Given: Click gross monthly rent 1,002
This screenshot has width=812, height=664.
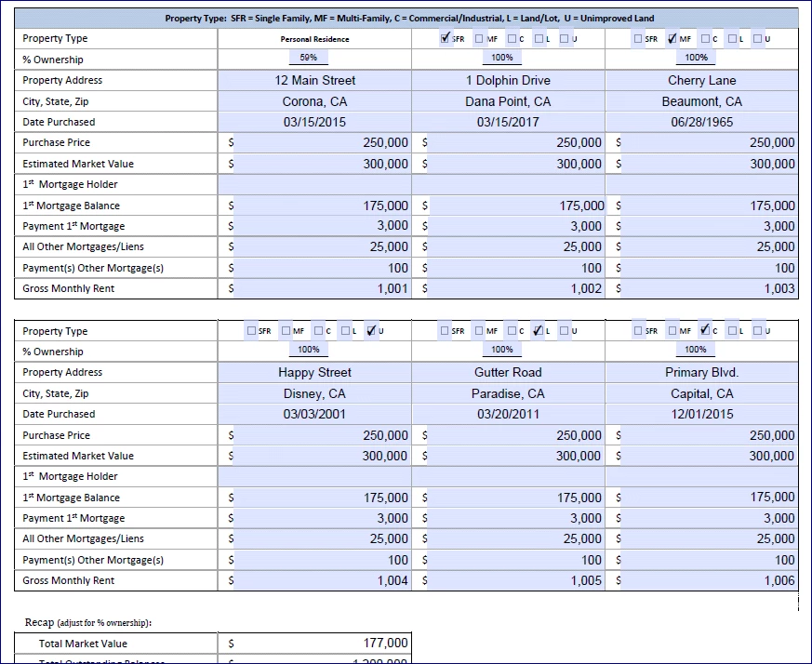Looking at the screenshot, I should (516, 288).
